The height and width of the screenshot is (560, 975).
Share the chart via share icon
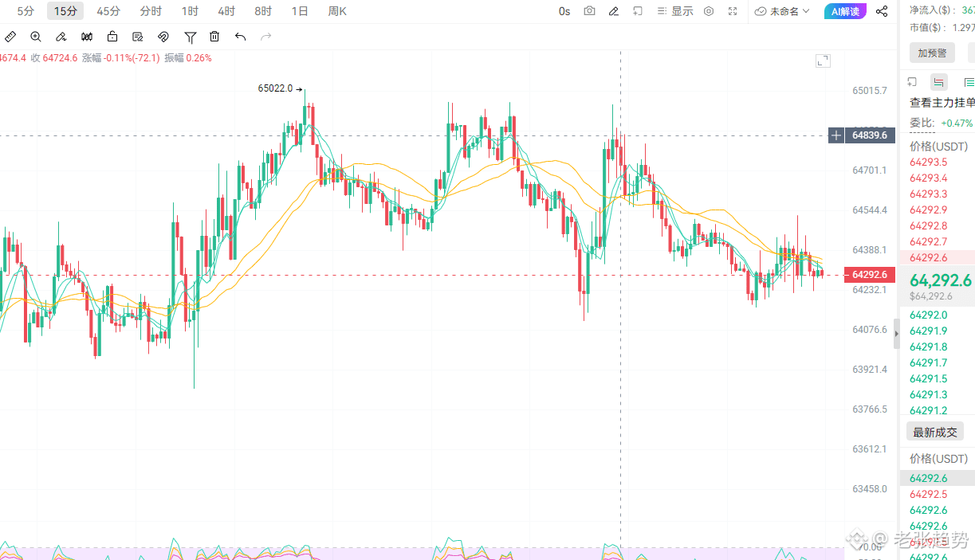[882, 11]
